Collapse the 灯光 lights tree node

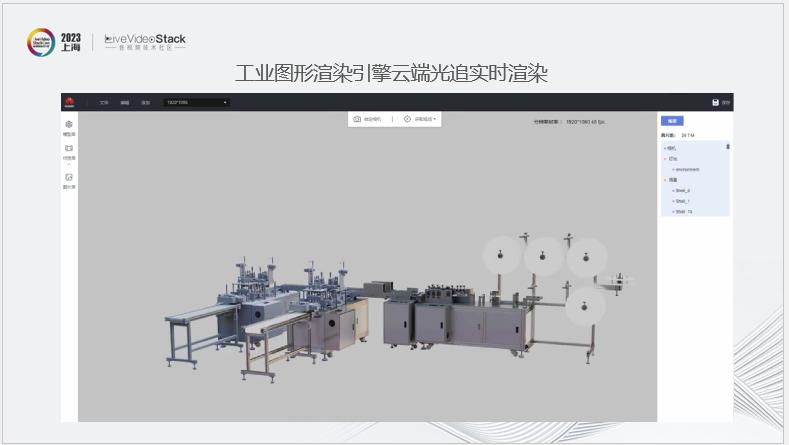[665, 159]
